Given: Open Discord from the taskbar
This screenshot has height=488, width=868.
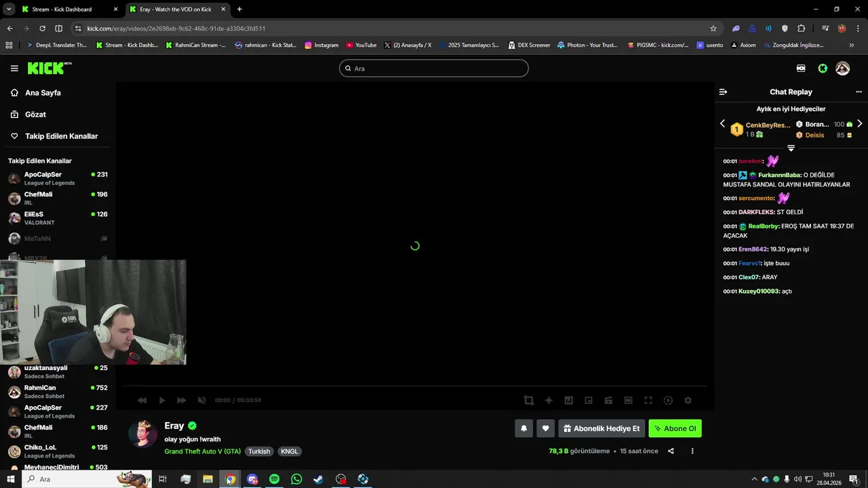Looking at the screenshot, I should coord(252,479).
